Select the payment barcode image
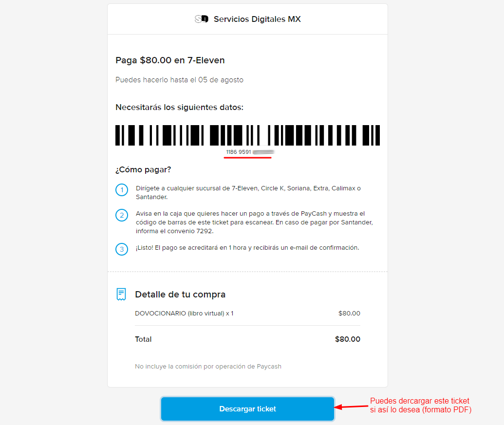504x425 pixels. 247,135
